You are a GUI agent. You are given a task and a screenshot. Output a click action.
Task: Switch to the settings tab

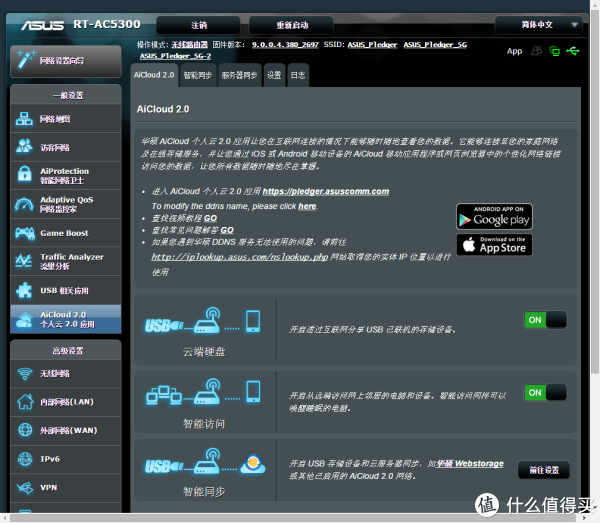click(274, 75)
